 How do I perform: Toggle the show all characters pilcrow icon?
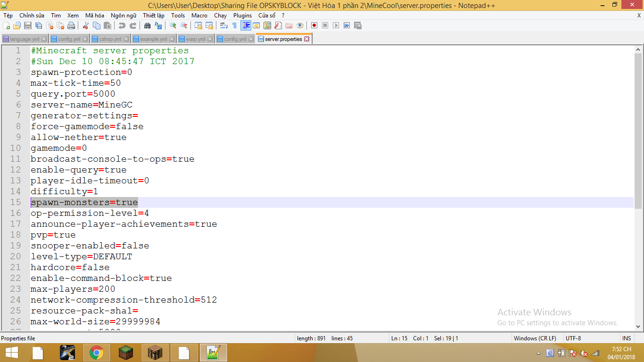point(234,25)
